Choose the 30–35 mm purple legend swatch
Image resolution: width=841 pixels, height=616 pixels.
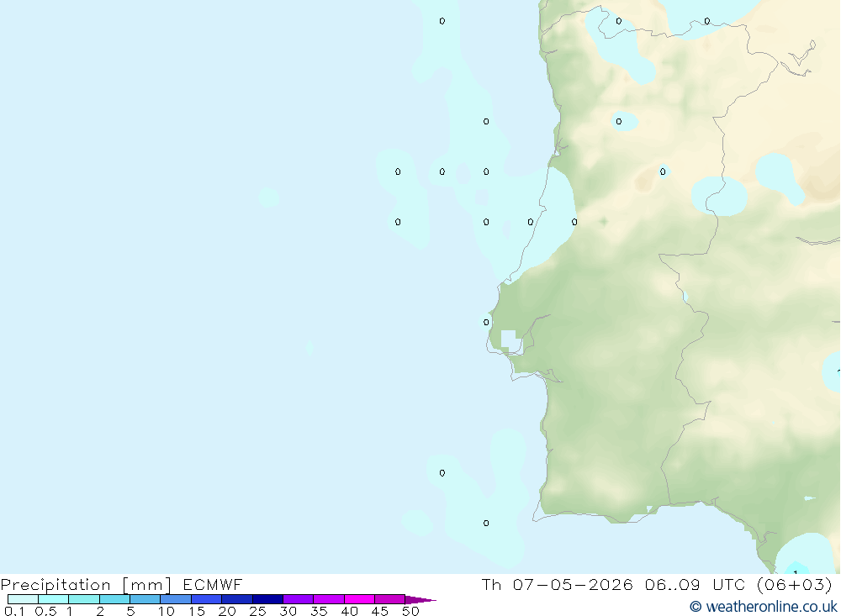298,599
